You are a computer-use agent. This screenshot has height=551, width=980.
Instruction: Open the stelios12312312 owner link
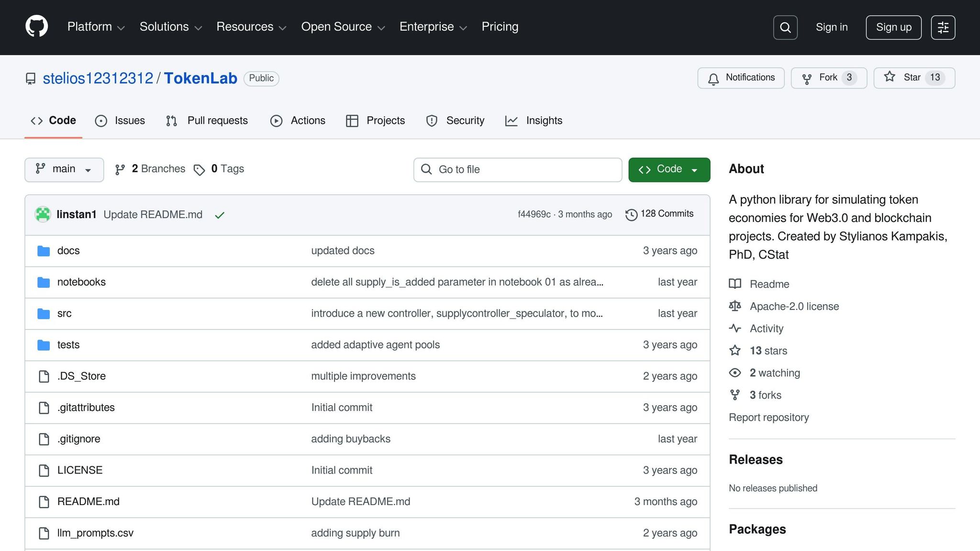[x=98, y=78]
